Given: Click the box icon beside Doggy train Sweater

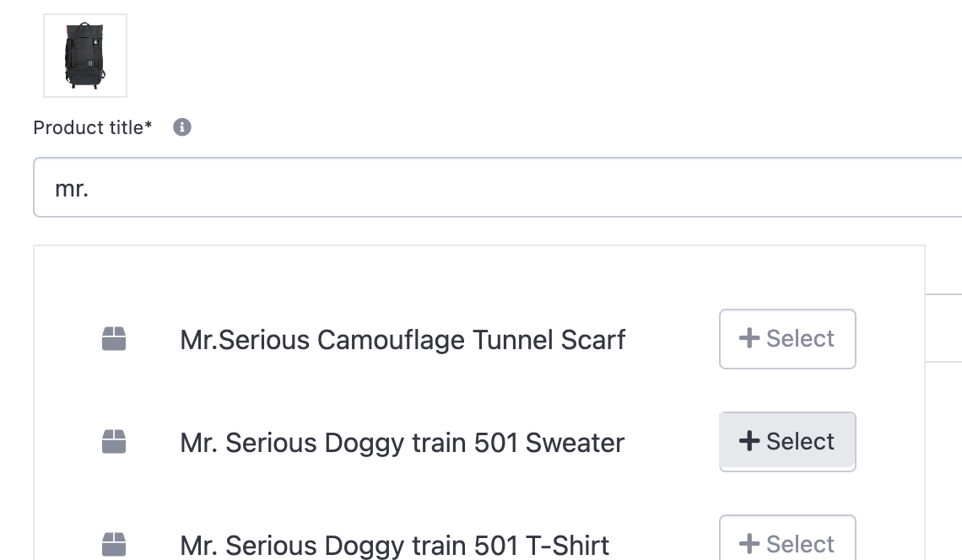Looking at the screenshot, I should click(x=114, y=442).
